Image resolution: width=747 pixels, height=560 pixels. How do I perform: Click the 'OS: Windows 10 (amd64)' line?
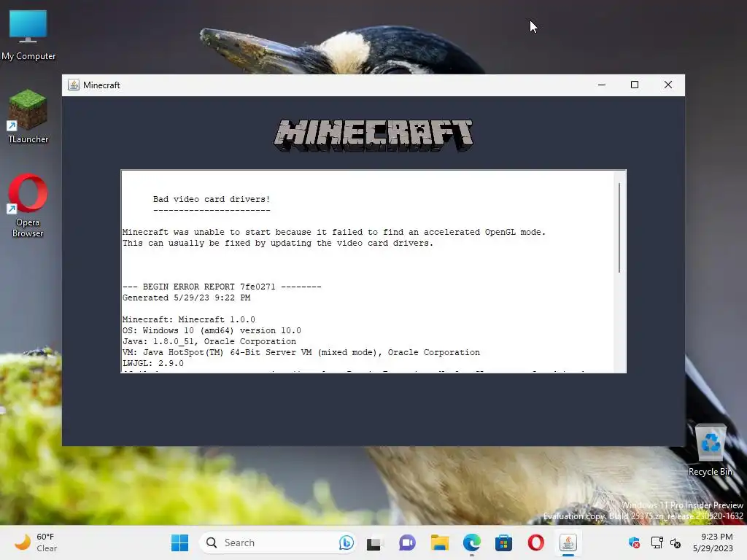click(x=212, y=330)
